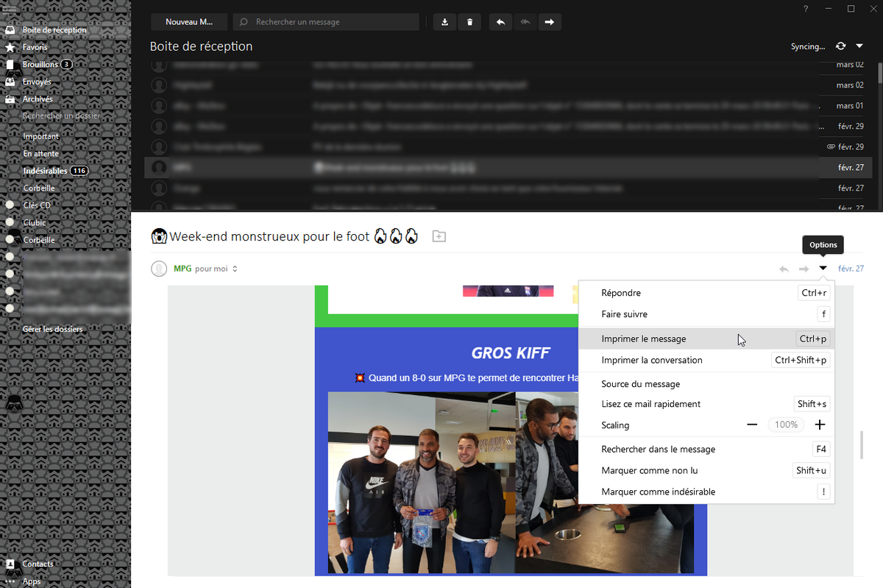Viewport: 883px width, 588px height.
Task: Open the dropdown arrow next to sync icon
Action: tap(859, 46)
